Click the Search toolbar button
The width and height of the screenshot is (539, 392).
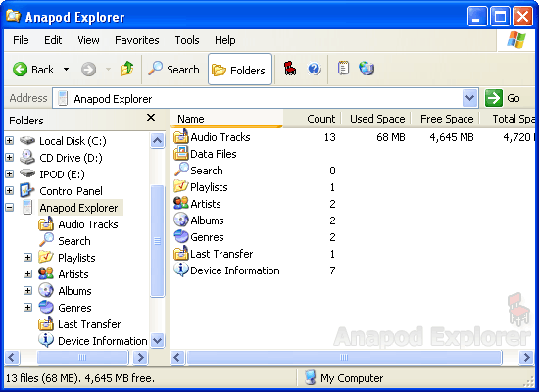[x=173, y=70]
